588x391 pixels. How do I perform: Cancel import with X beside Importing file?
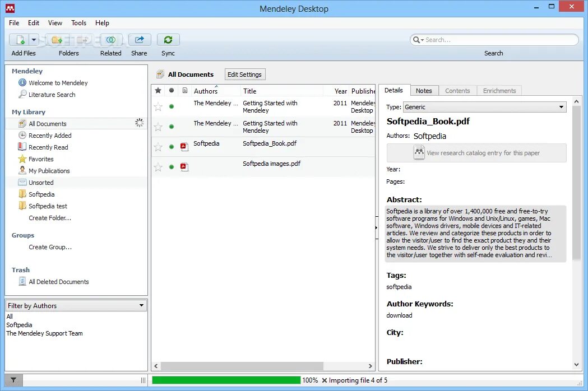(x=325, y=380)
